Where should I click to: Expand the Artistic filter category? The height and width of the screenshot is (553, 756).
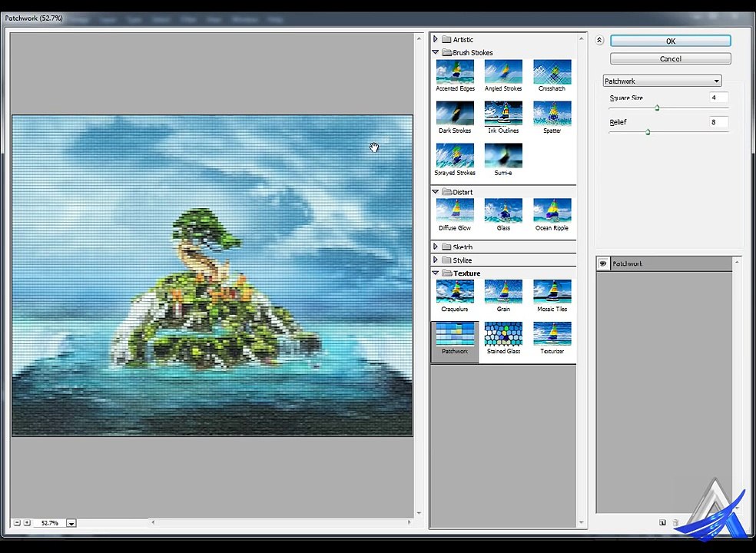[x=436, y=39]
